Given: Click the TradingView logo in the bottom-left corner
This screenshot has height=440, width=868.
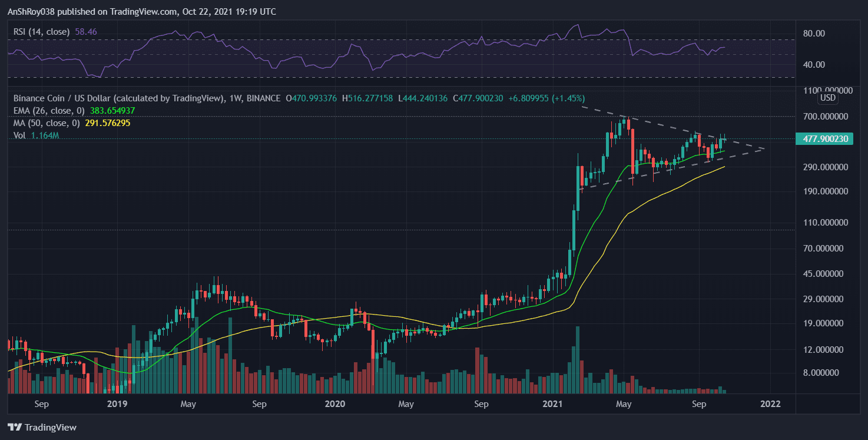Looking at the screenshot, I should tap(42, 428).
